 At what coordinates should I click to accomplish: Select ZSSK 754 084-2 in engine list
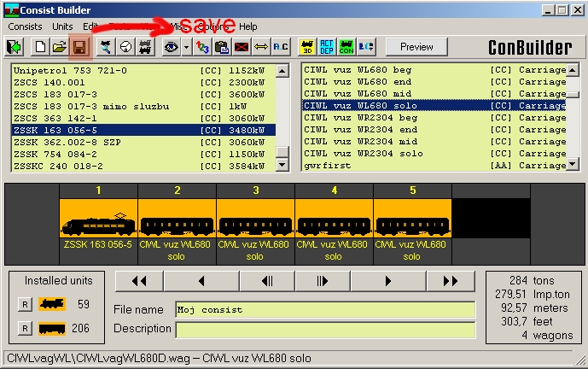tap(145, 154)
